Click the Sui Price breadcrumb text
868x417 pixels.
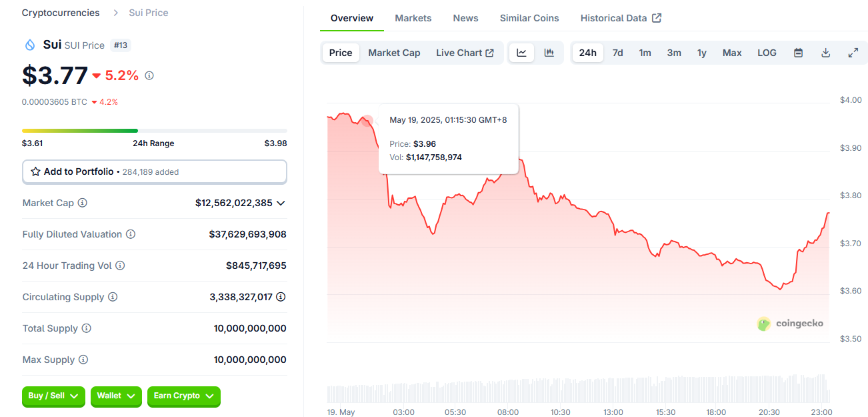coord(148,13)
